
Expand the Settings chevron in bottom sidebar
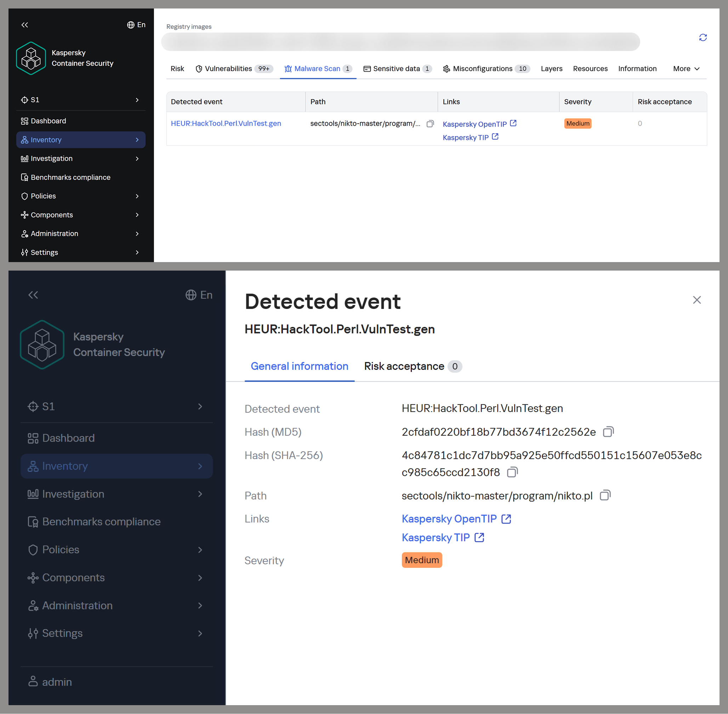(200, 633)
